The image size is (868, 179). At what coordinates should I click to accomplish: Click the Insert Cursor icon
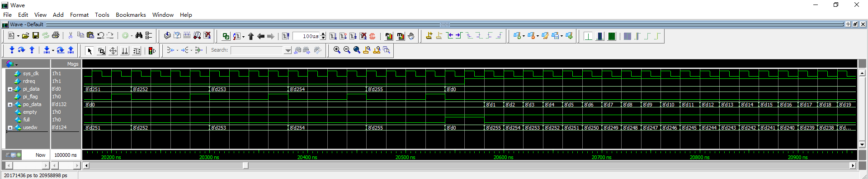[429, 36]
